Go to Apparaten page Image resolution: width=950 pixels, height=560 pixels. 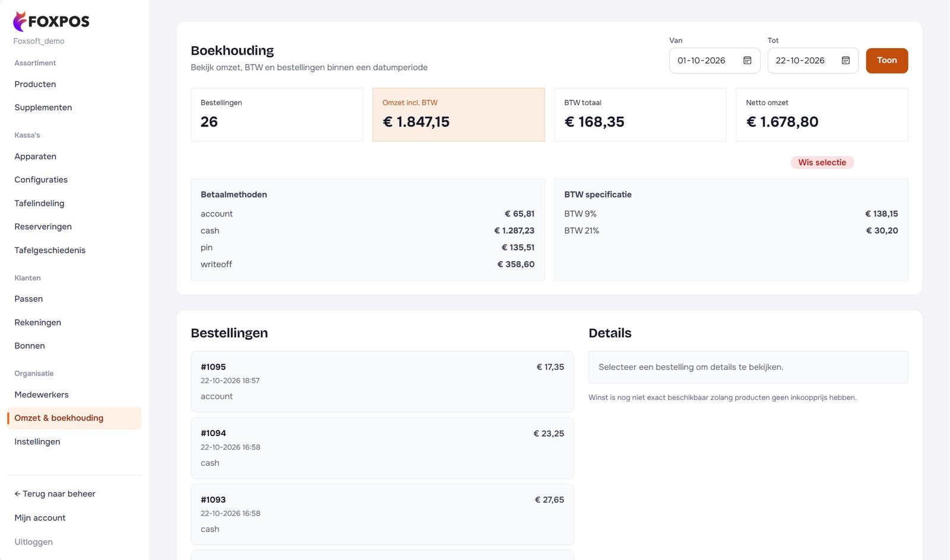(35, 157)
